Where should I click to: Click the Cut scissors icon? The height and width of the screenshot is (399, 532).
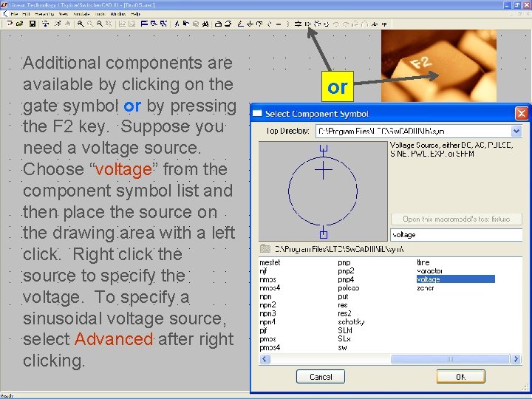(x=177, y=24)
